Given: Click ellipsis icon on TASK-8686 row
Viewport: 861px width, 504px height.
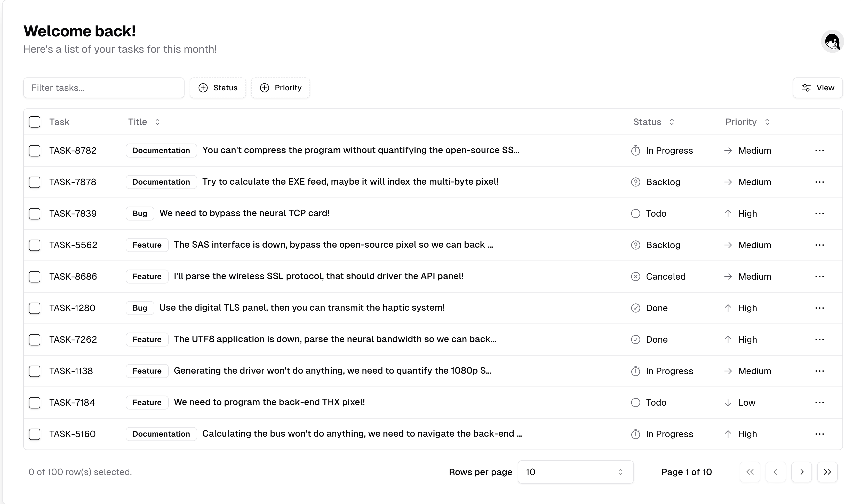Looking at the screenshot, I should [819, 277].
